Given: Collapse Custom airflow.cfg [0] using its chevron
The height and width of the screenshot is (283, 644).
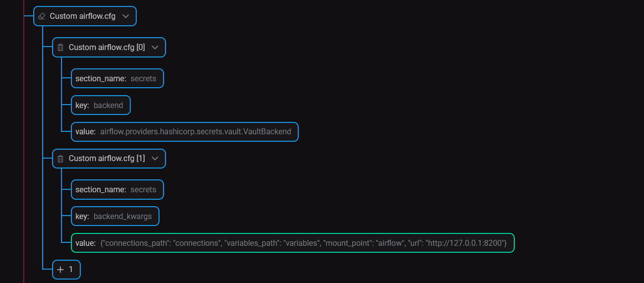Looking at the screenshot, I should [155, 48].
